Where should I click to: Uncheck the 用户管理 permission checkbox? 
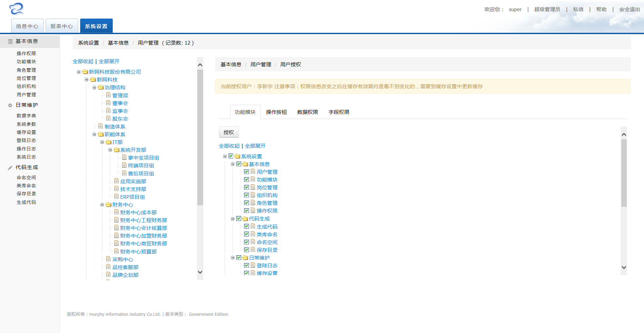[247, 172]
